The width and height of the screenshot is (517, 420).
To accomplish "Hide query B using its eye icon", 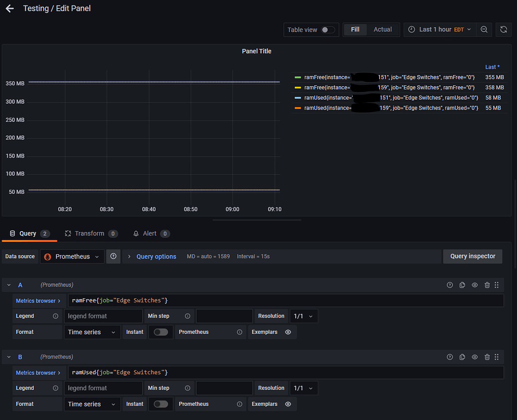I will pyautogui.click(x=475, y=357).
